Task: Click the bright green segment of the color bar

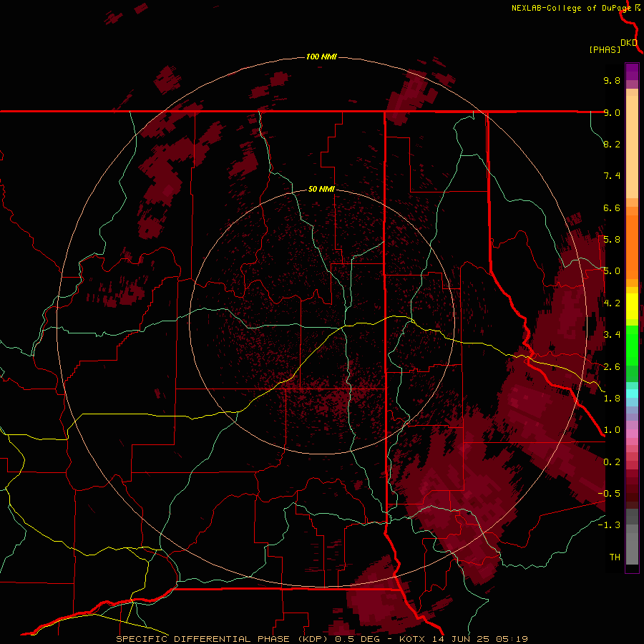Action: [632, 345]
